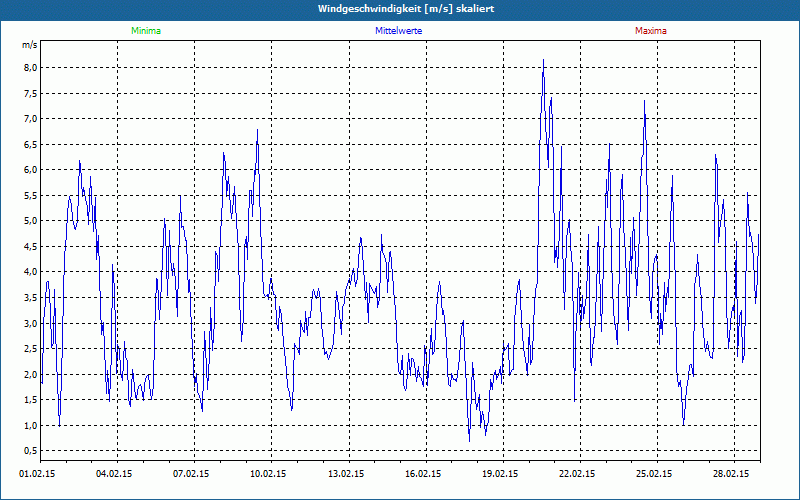
Task: Click the 3,5 y-axis value
Action: click(x=32, y=297)
